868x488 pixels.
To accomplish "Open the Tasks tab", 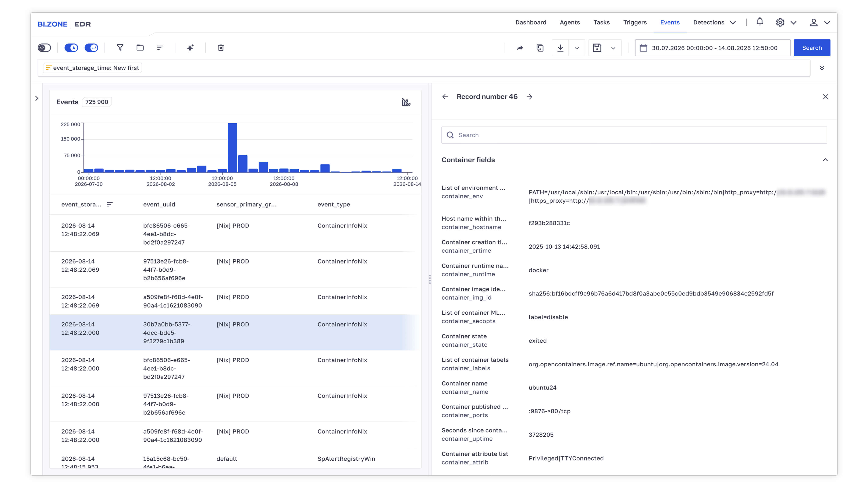I will (601, 23).
